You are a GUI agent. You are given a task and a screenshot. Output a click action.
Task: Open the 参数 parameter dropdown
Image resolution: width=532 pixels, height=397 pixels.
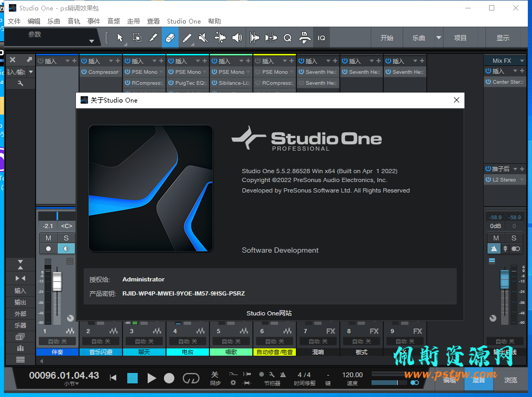(x=91, y=41)
